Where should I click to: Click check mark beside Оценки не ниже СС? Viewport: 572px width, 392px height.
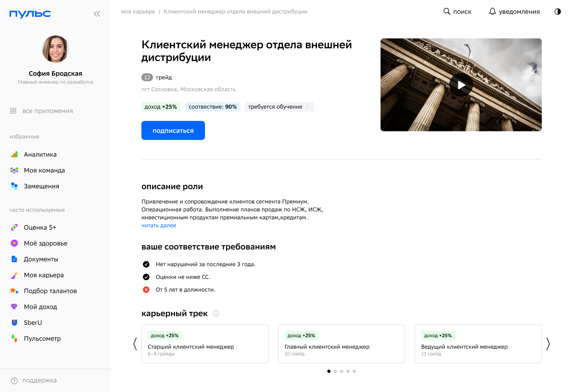pyautogui.click(x=146, y=277)
